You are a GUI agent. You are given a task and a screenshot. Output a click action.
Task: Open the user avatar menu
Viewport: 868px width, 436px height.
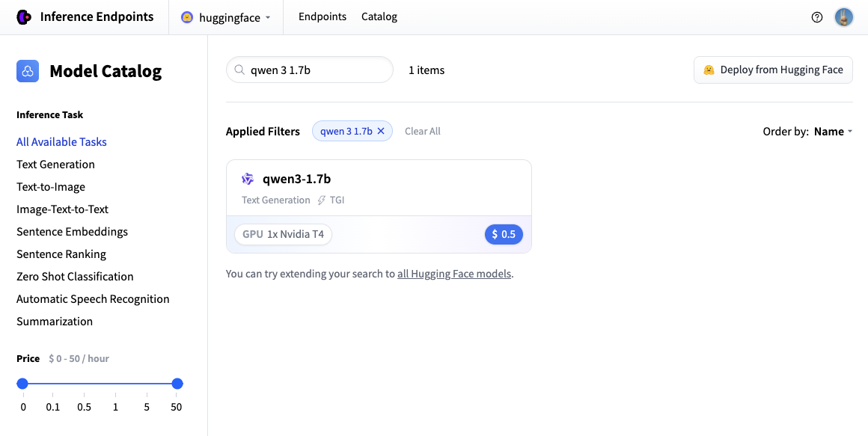(x=843, y=17)
